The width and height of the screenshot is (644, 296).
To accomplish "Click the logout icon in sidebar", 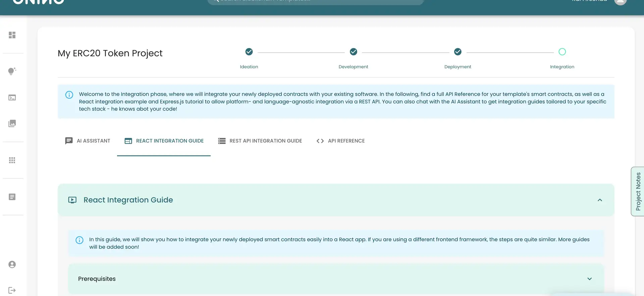I will pyautogui.click(x=12, y=290).
